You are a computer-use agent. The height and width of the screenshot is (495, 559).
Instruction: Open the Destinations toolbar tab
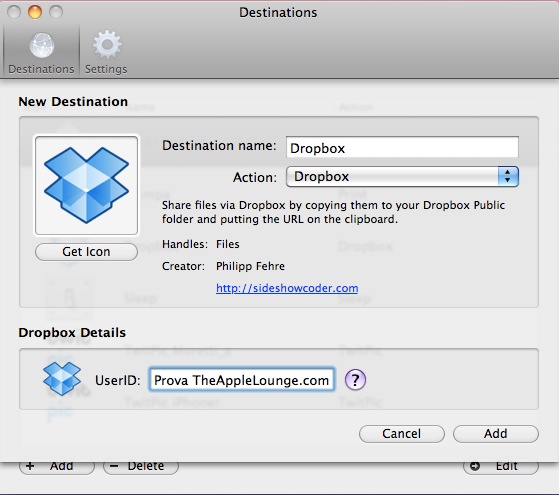pos(41,53)
